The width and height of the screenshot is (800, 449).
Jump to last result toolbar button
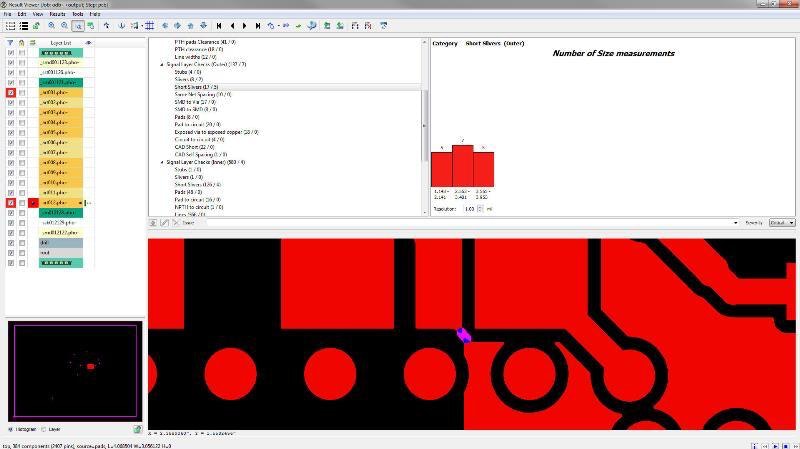coord(259,26)
